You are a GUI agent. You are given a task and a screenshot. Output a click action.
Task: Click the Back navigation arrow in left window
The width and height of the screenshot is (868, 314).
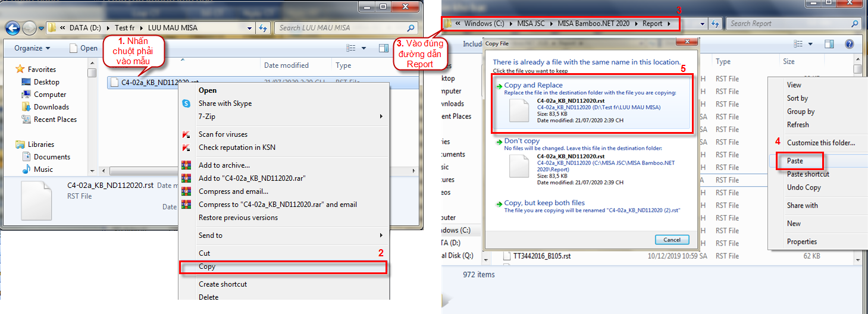point(13,28)
